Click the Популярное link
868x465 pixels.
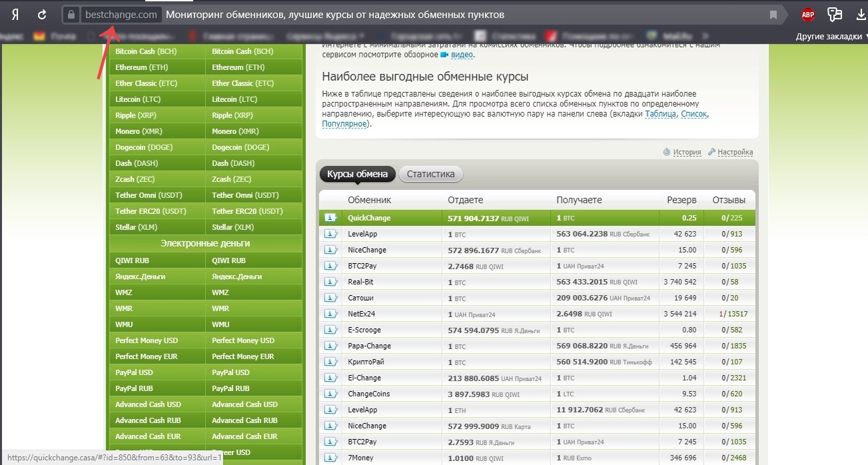click(344, 124)
